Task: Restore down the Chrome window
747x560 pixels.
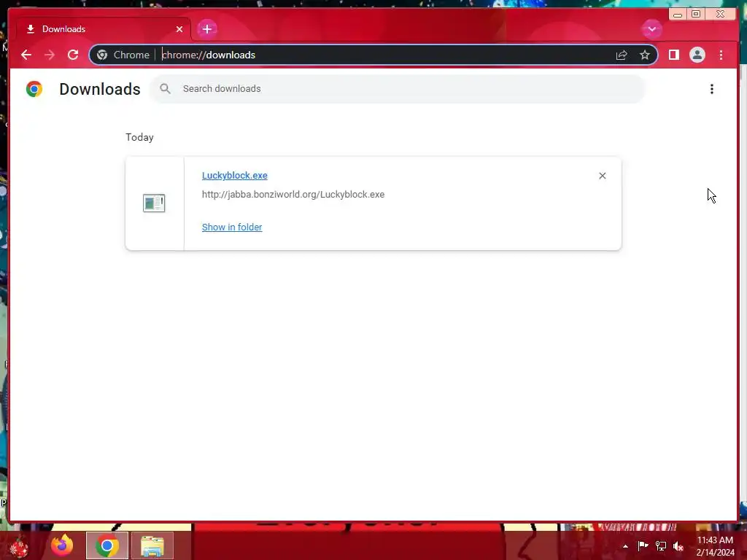Action: 695,15
